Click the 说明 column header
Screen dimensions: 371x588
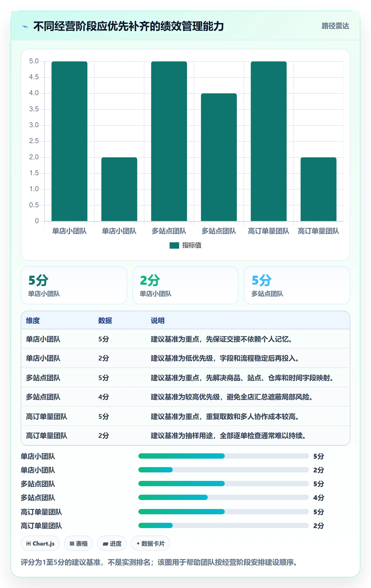(158, 321)
